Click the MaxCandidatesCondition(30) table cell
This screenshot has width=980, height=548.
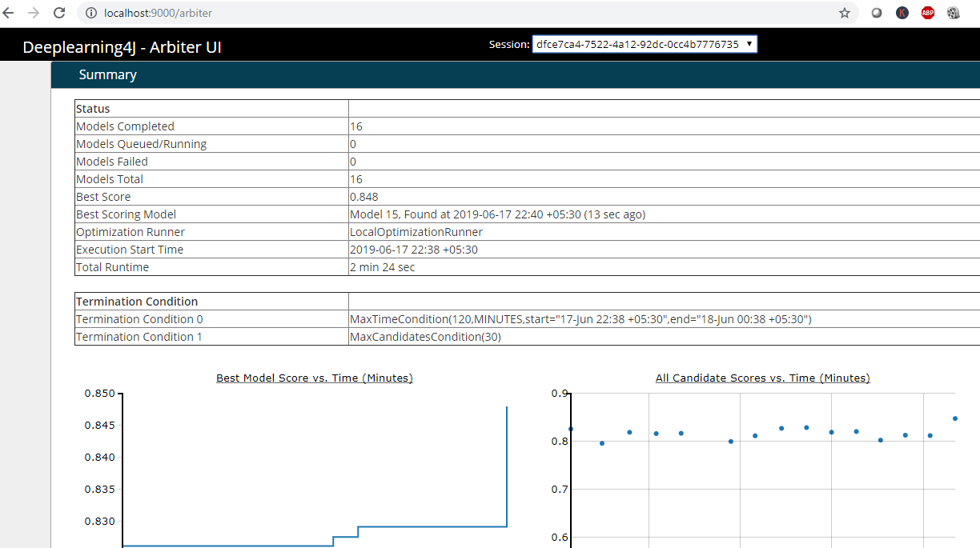(425, 337)
